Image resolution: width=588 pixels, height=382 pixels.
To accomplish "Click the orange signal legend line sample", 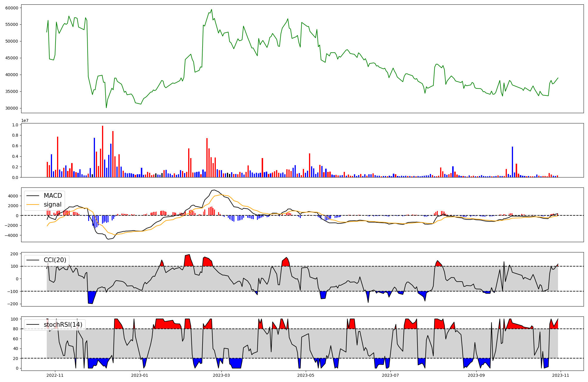I will point(33,205).
